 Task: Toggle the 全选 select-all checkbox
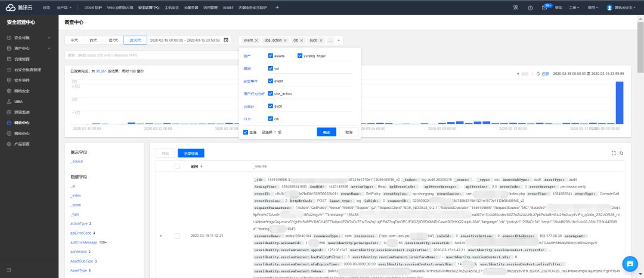point(245,132)
